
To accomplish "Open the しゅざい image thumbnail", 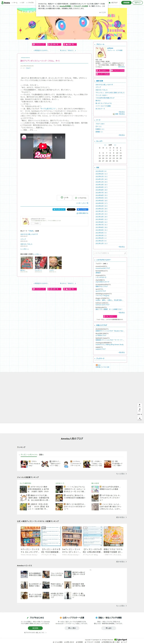I will pos(55,263).
